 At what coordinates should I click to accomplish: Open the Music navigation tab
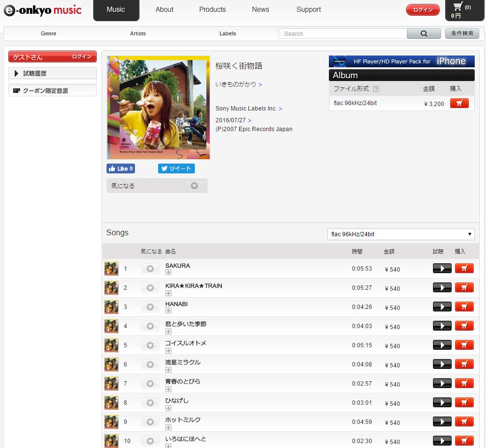click(116, 10)
